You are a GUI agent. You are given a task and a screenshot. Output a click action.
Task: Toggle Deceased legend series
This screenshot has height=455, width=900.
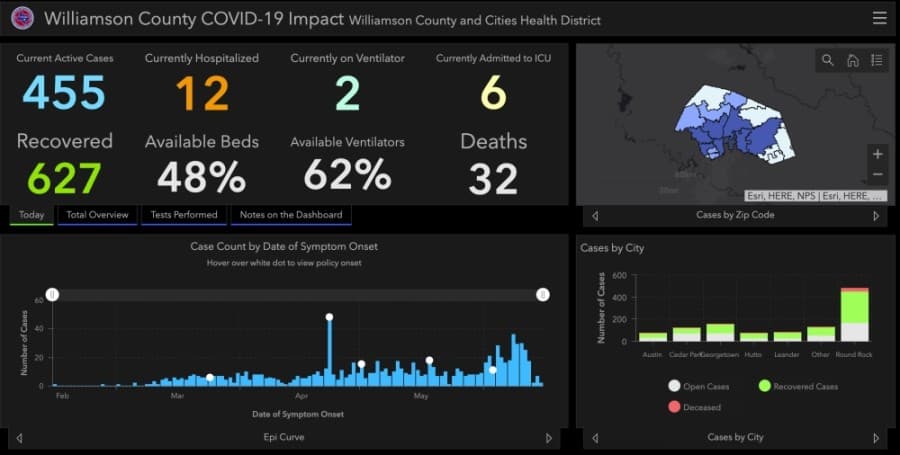click(x=694, y=407)
